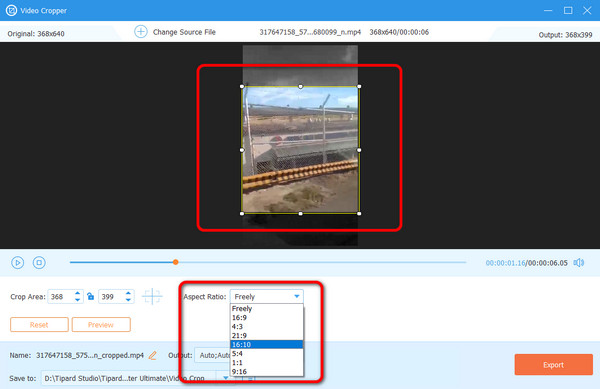Choose 1:1 aspect ratio option
Image resolution: width=600 pixels, height=389 pixels.
point(267,363)
